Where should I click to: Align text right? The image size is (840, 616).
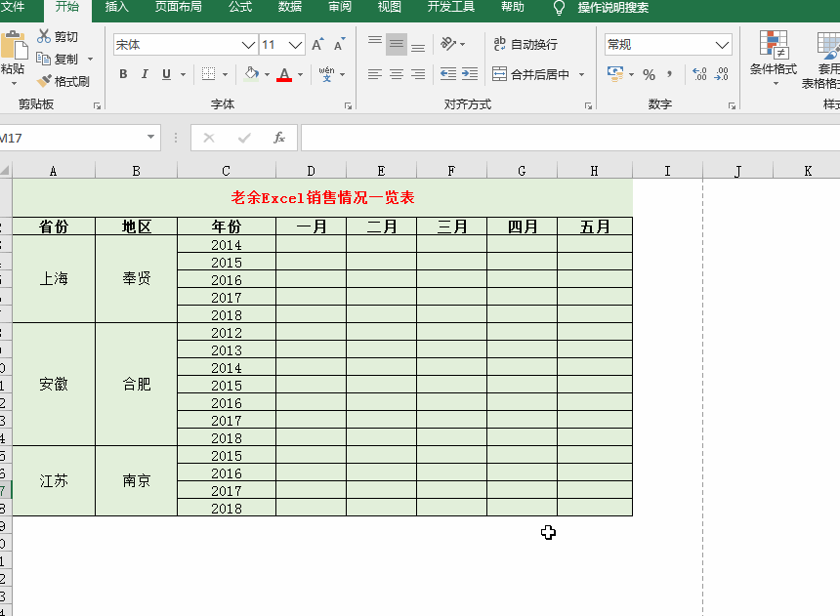(x=418, y=74)
